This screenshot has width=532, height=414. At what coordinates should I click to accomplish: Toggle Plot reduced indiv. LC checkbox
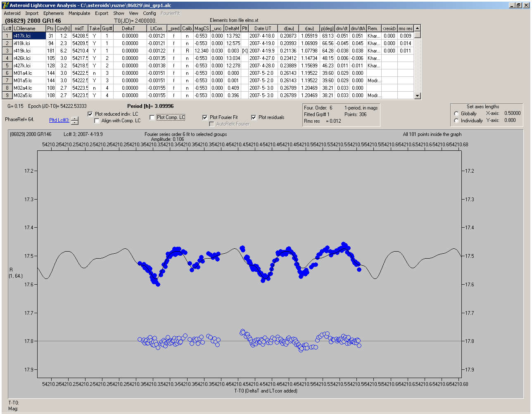pos(90,114)
